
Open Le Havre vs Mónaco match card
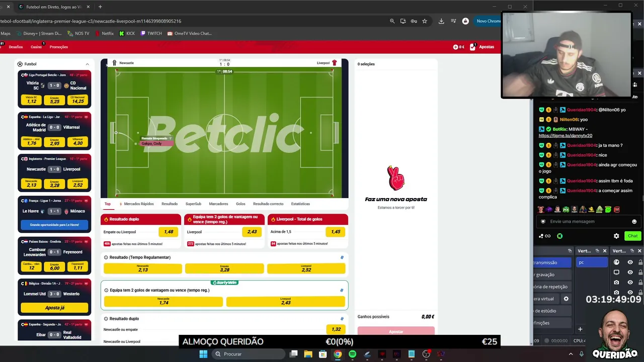54,214
